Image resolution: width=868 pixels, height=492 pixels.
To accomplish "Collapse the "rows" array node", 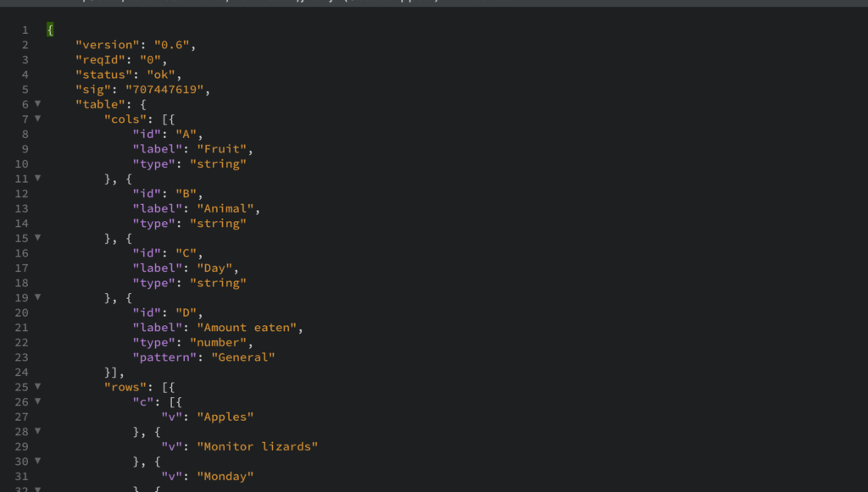I will pos(37,387).
